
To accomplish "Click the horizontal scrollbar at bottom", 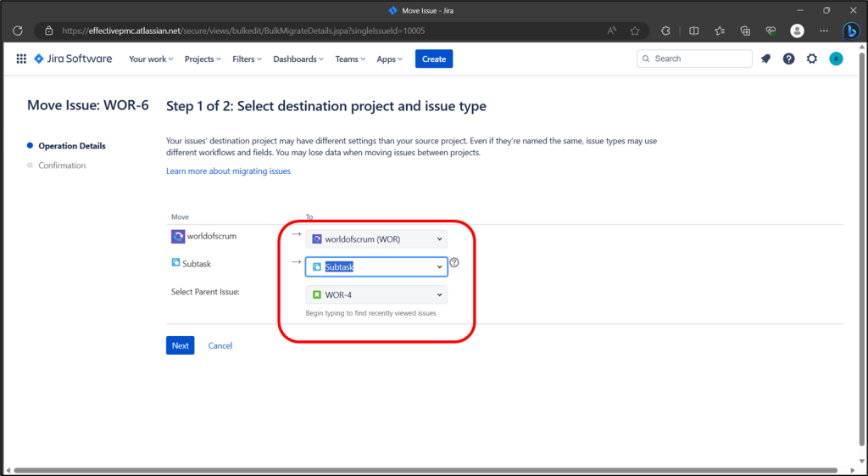I will [x=424, y=470].
